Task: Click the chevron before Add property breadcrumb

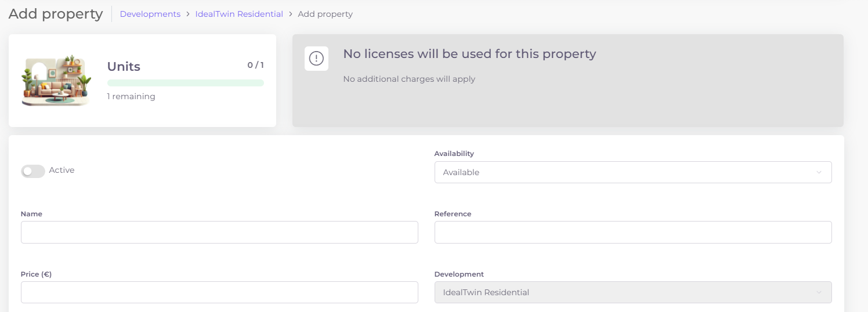Action: 291,14
